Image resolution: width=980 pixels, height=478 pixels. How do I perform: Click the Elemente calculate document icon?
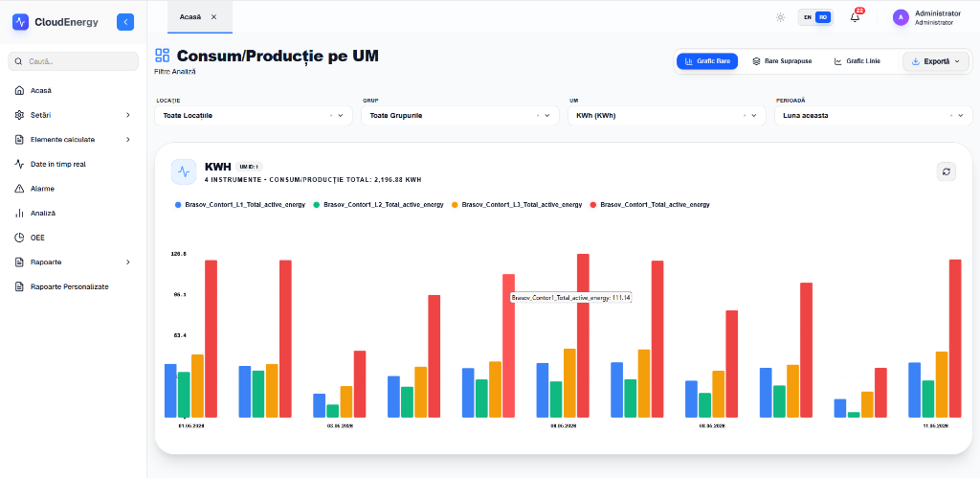(x=19, y=140)
